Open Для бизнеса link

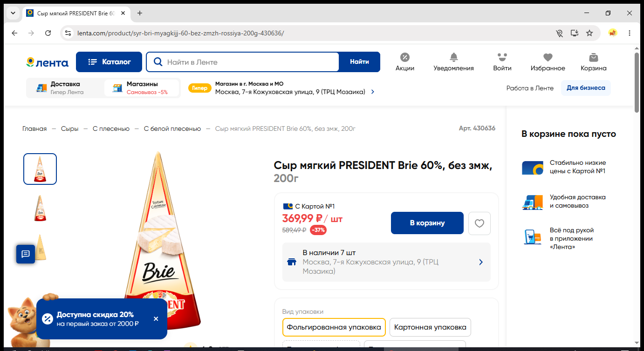pos(586,88)
